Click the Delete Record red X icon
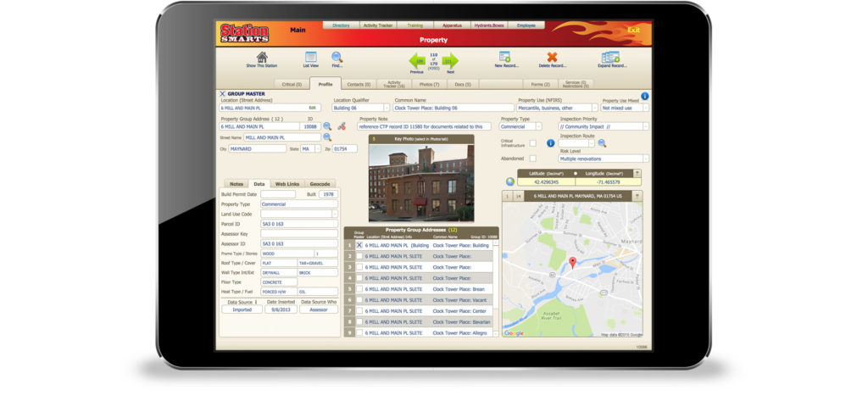The height and width of the screenshot is (396, 868). 552,57
